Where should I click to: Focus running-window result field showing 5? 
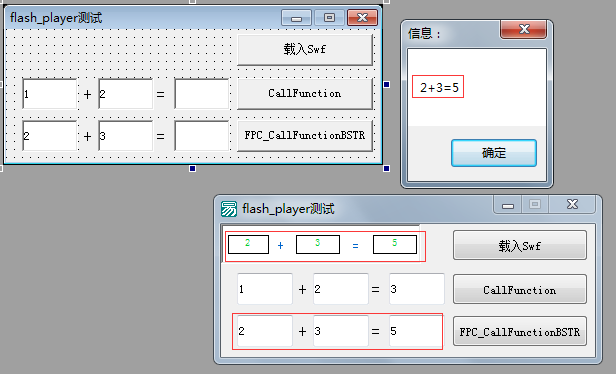[x=417, y=331]
